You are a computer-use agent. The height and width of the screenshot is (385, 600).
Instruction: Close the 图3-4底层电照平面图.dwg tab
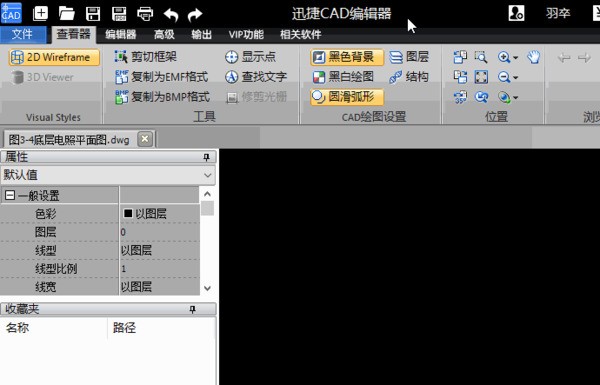point(145,139)
